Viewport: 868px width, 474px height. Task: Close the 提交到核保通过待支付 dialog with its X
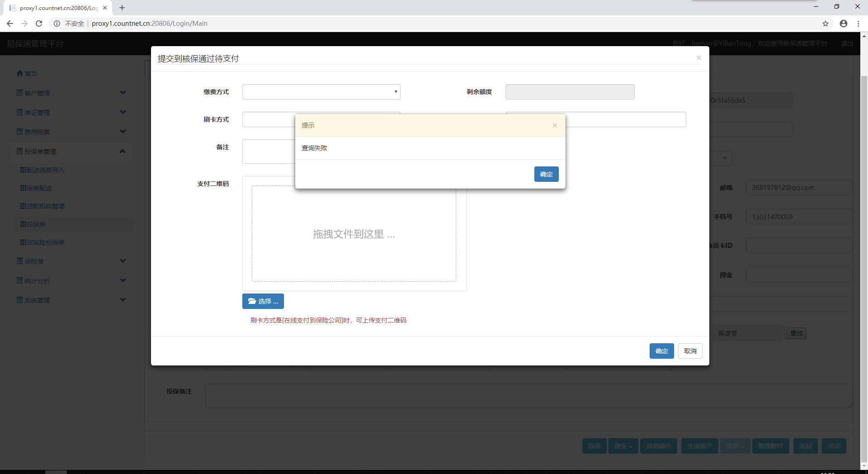(x=699, y=57)
